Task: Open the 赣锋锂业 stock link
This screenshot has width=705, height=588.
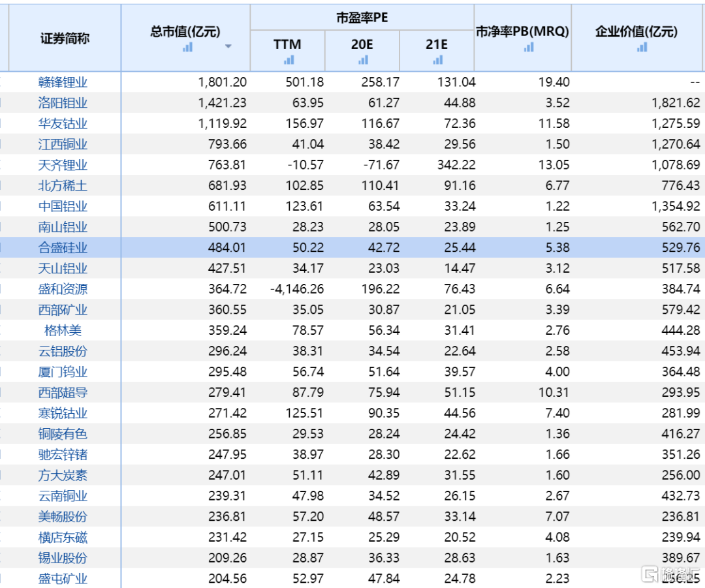Action: [x=63, y=82]
